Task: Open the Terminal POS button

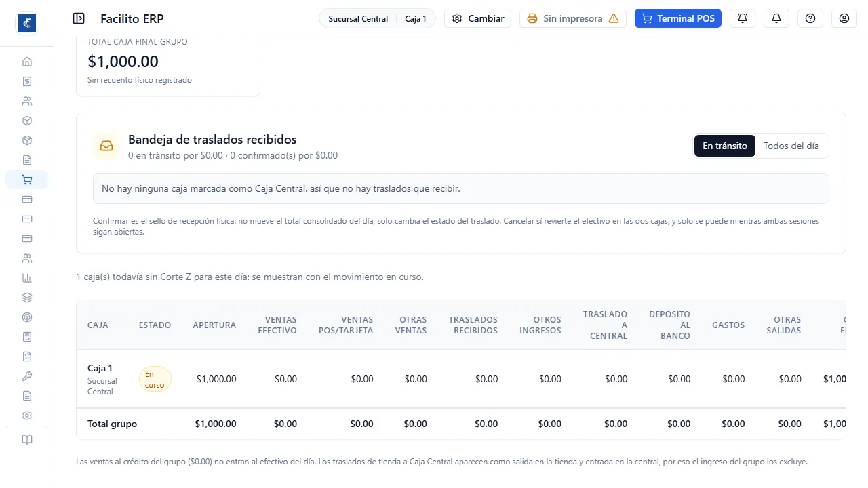Action: (678, 18)
